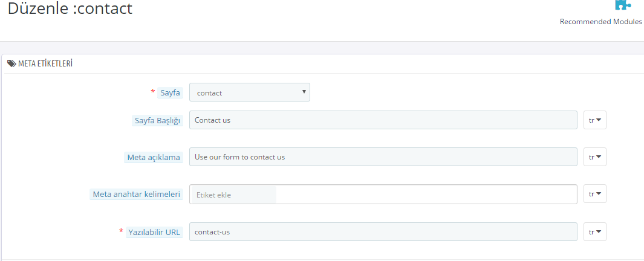This screenshot has height=261, width=644.
Task: Open tr language dropdown for Meta anahtar kelimeleri
Action: pyautogui.click(x=594, y=194)
